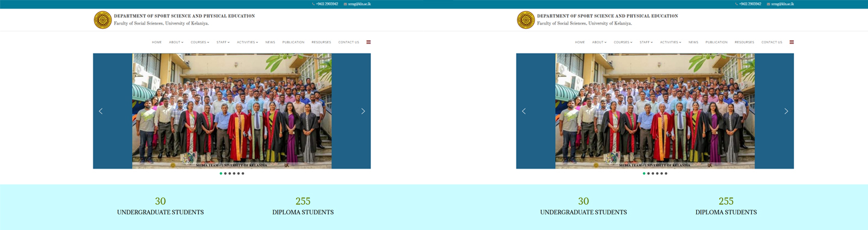Open the hamburger menu icon on the left page
Screen dimensions: 868x230
tap(368, 42)
